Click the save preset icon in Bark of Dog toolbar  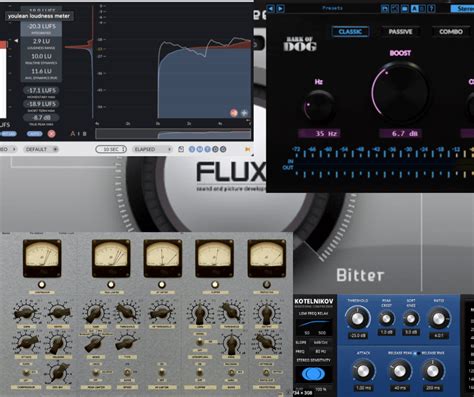(385, 9)
